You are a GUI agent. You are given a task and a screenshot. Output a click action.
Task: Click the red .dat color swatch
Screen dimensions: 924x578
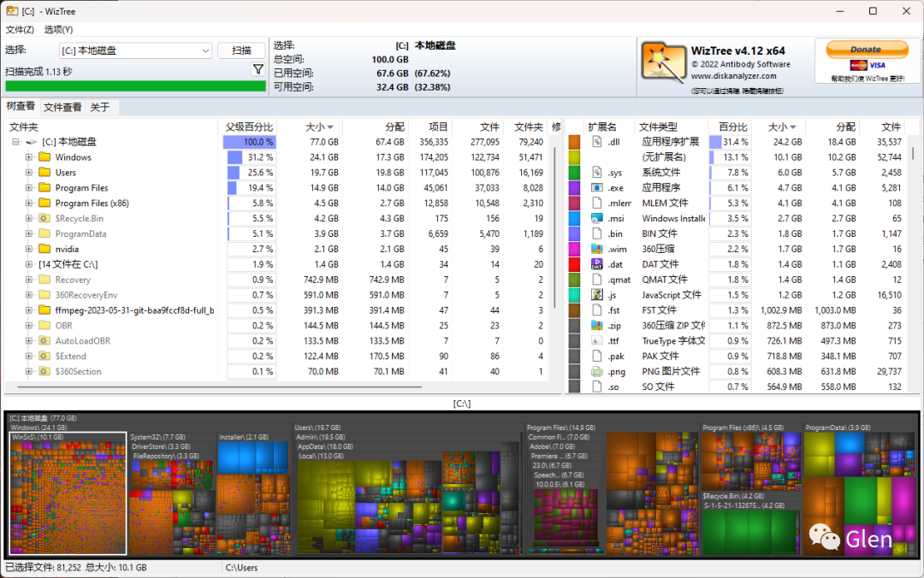574,264
